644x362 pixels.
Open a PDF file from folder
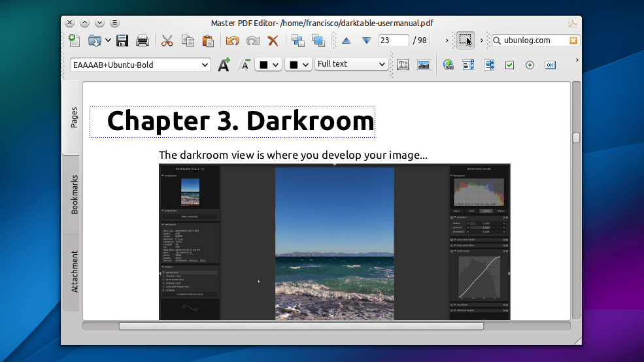pos(94,41)
